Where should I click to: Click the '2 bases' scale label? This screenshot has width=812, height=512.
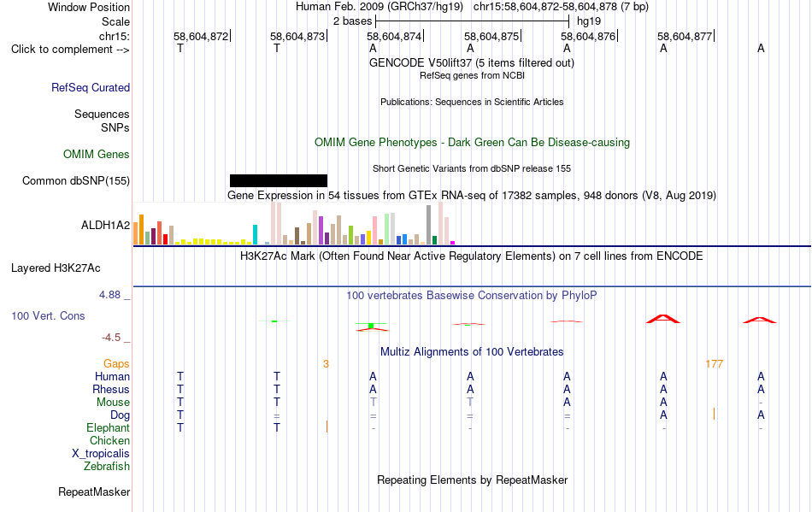[x=352, y=21]
